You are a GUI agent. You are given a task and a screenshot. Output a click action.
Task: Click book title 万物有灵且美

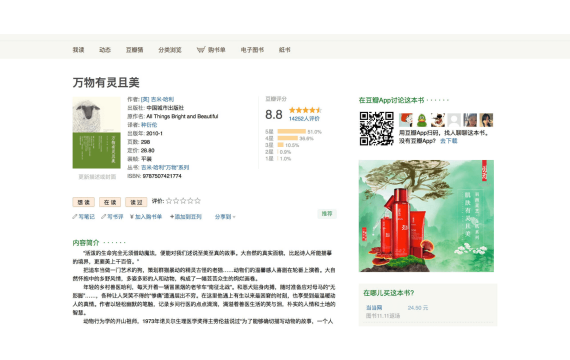click(x=106, y=83)
